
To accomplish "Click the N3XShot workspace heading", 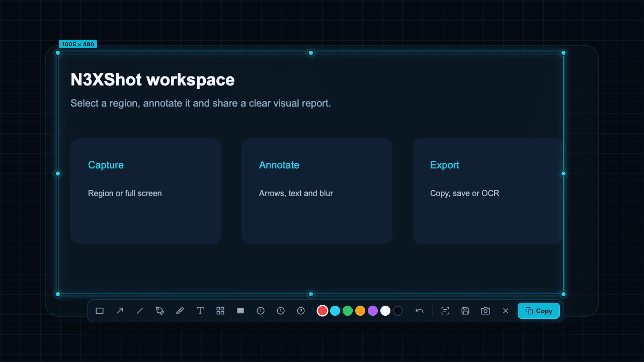I will [152, 80].
